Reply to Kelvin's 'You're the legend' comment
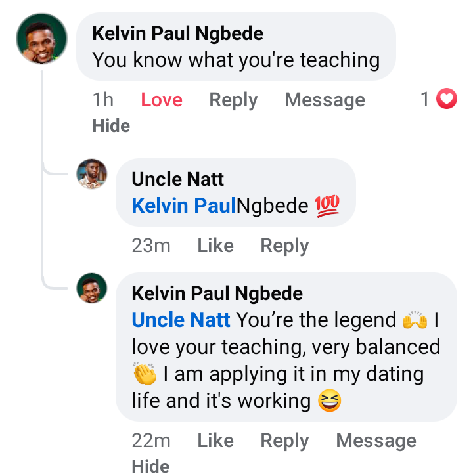 284,441
